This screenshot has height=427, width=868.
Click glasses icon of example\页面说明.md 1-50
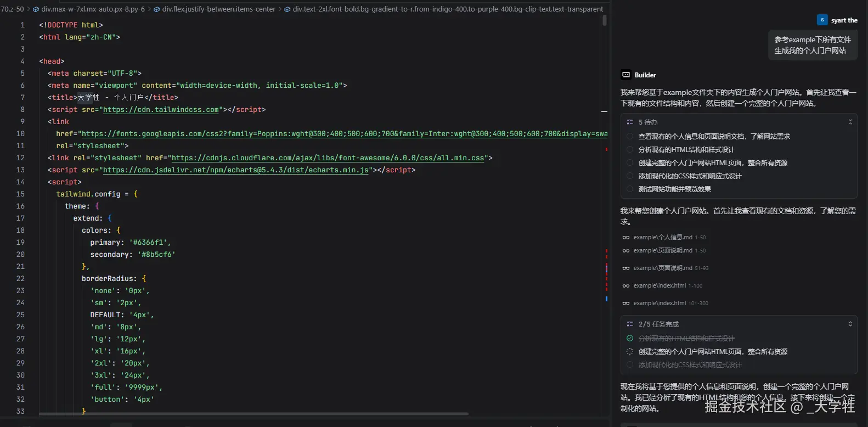point(626,251)
